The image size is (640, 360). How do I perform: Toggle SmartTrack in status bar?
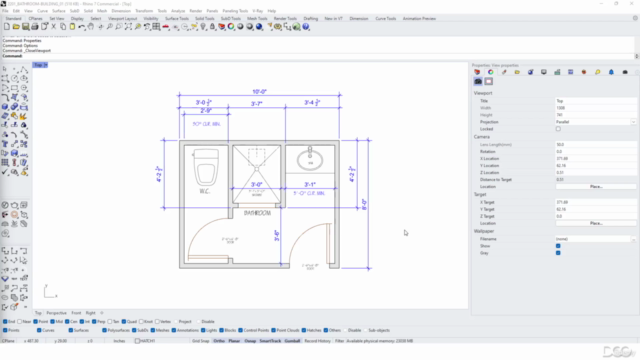click(x=270, y=341)
